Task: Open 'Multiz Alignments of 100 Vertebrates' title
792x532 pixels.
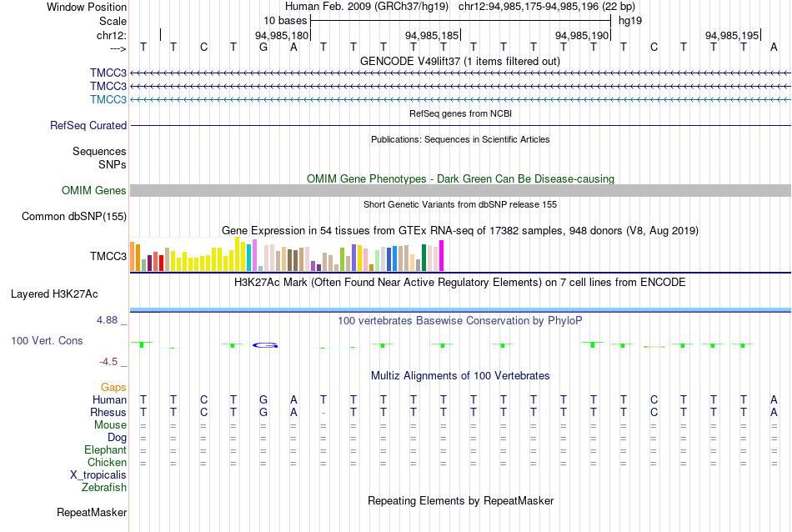Action: tap(460, 376)
